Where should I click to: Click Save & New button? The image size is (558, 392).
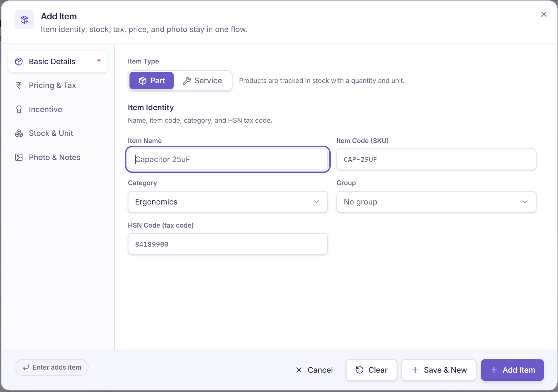point(439,370)
